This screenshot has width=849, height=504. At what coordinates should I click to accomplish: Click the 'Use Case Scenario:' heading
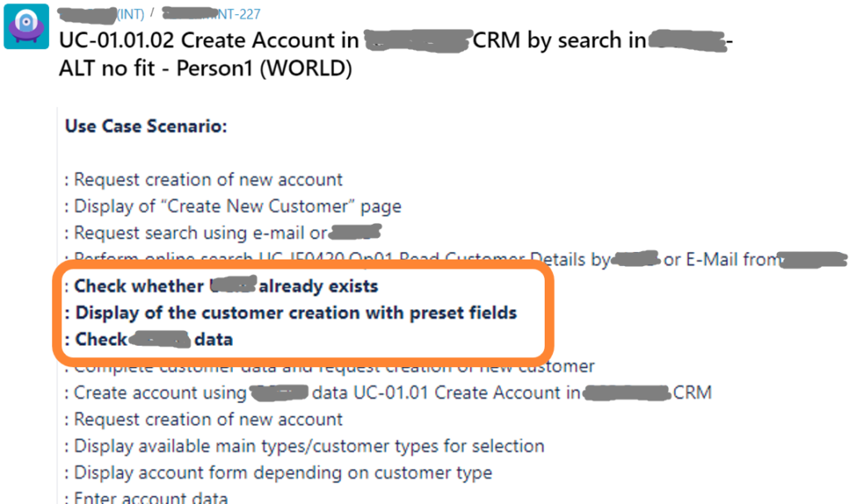146,126
